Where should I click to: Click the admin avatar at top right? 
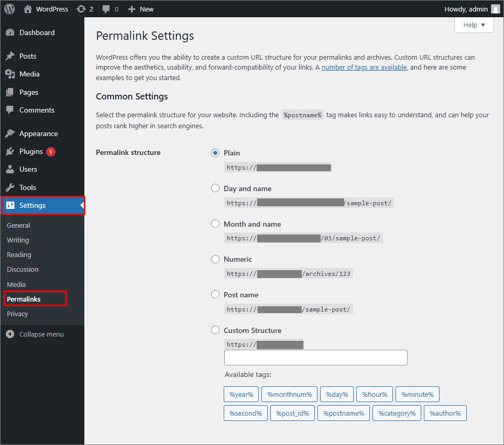click(495, 9)
